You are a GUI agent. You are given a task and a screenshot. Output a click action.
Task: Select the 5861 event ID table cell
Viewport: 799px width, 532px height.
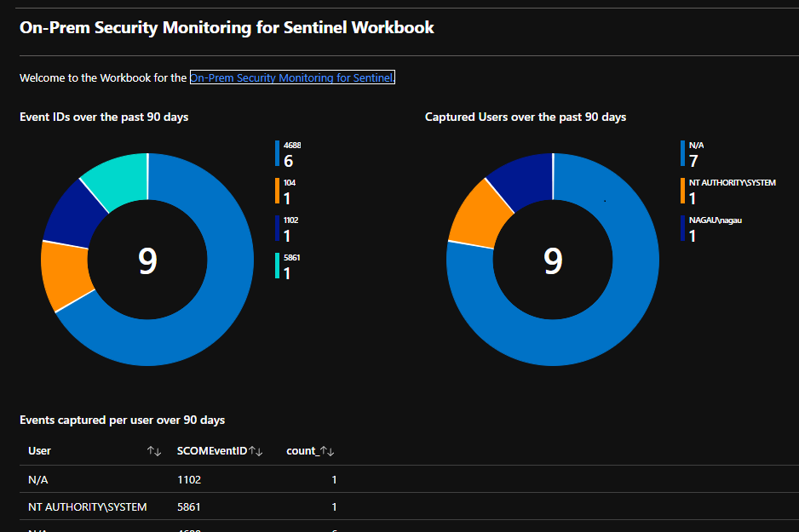click(189, 507)
